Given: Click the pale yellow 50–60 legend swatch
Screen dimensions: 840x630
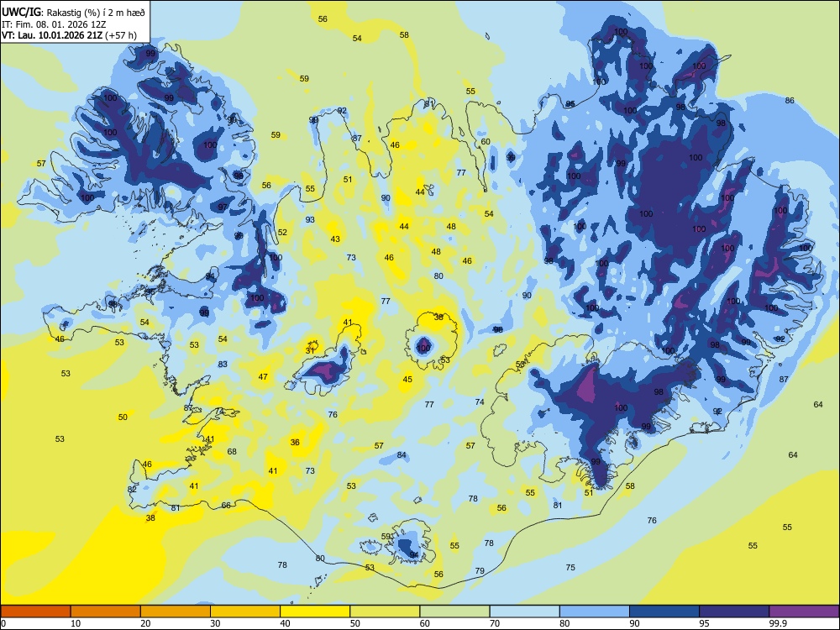Looking at the screenshot, I should (385, 612).
